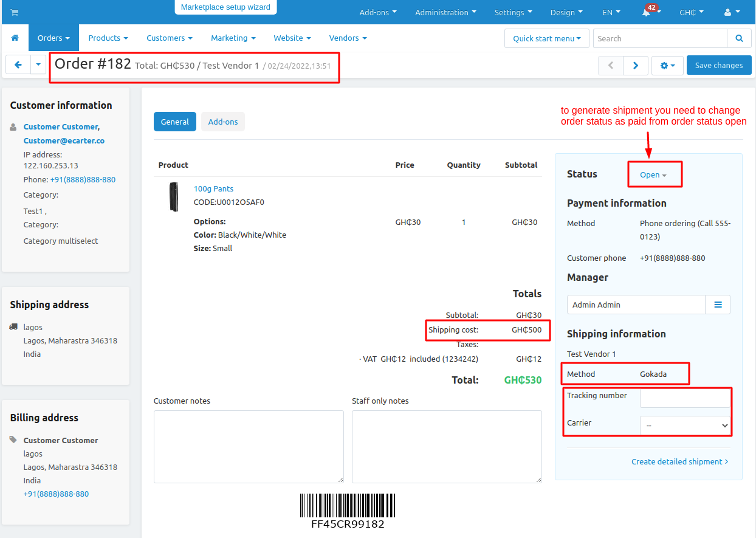Screen dimensions: 756x538
Task: Open the Marketplace setup wizard
Action: (x=225, y=7)
